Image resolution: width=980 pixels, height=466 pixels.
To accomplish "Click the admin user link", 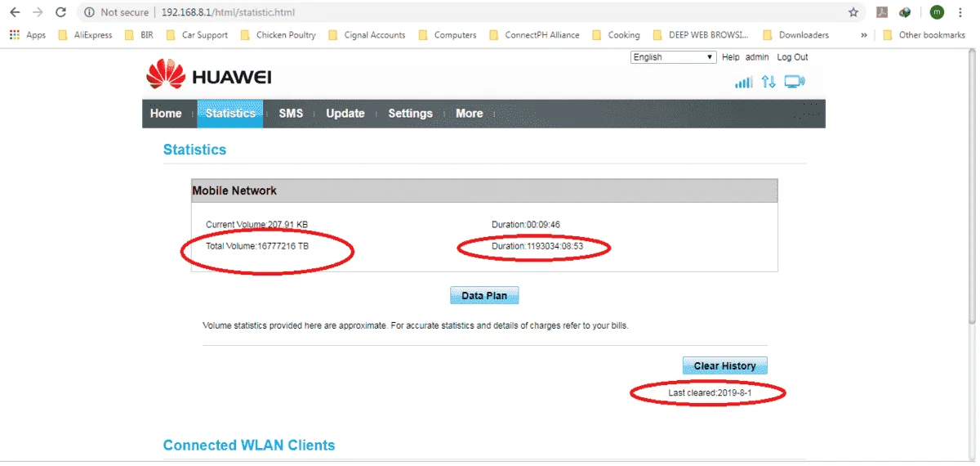I will (x=757, y=57).
